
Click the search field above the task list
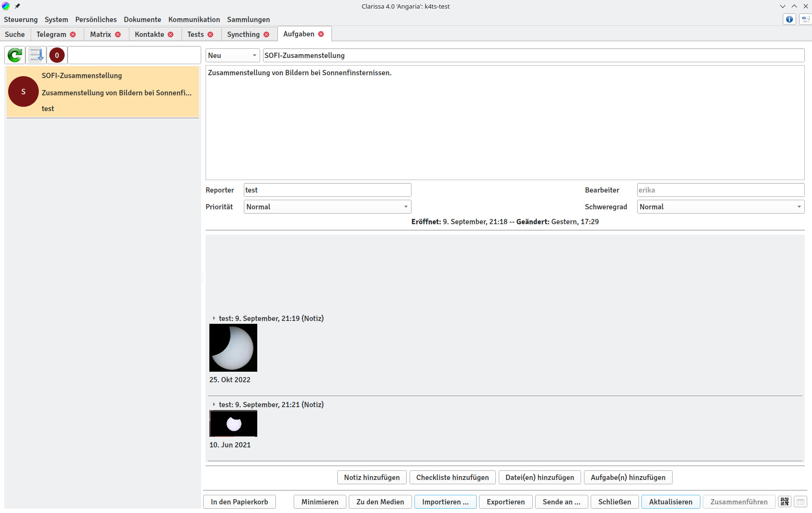coord(134,55)
